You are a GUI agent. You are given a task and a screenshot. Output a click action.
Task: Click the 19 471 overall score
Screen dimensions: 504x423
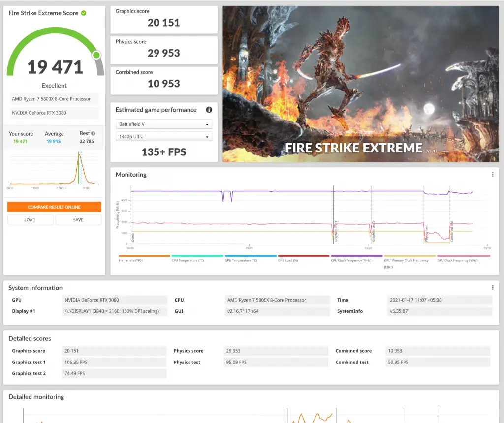click(55, 67)
